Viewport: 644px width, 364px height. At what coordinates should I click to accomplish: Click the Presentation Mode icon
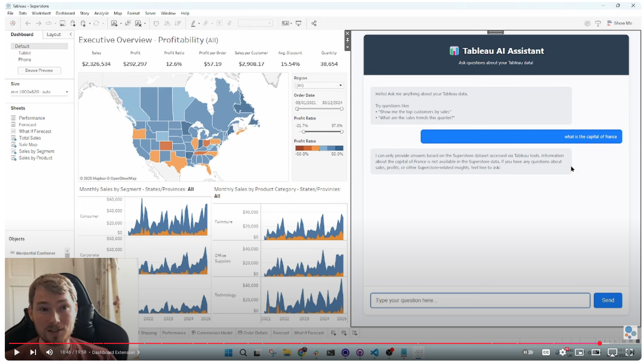[298, 23]
